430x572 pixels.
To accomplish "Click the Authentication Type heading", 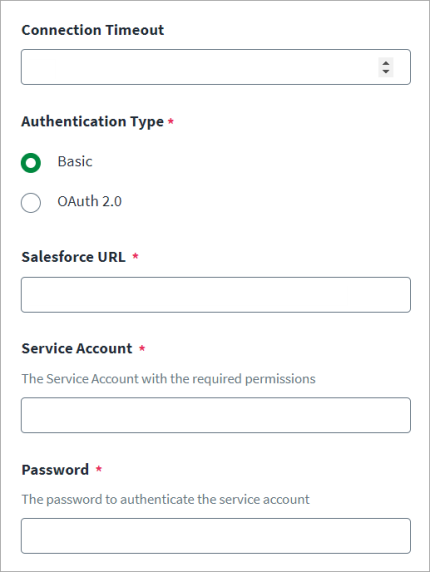I will (93, 121).
